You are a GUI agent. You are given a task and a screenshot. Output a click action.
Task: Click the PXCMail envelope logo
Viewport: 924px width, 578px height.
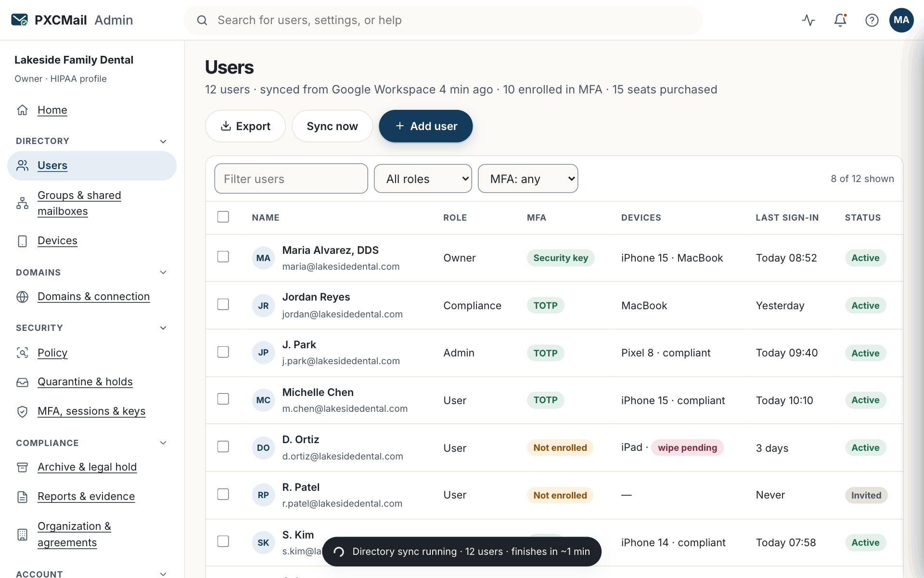[20, 20]
